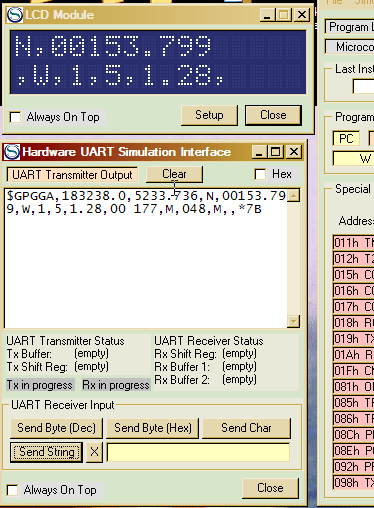Click the Send String button
The height and width of the screenshot is (508, 374).
(46, 452)
